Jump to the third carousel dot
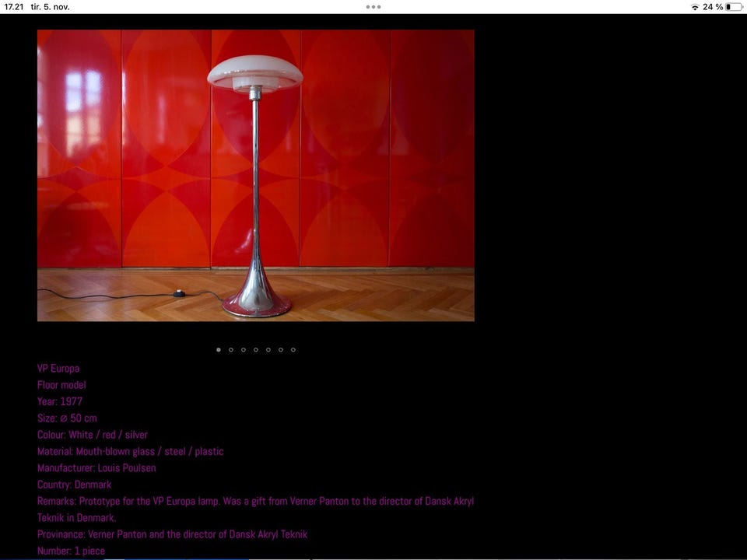 coord(244,350)
